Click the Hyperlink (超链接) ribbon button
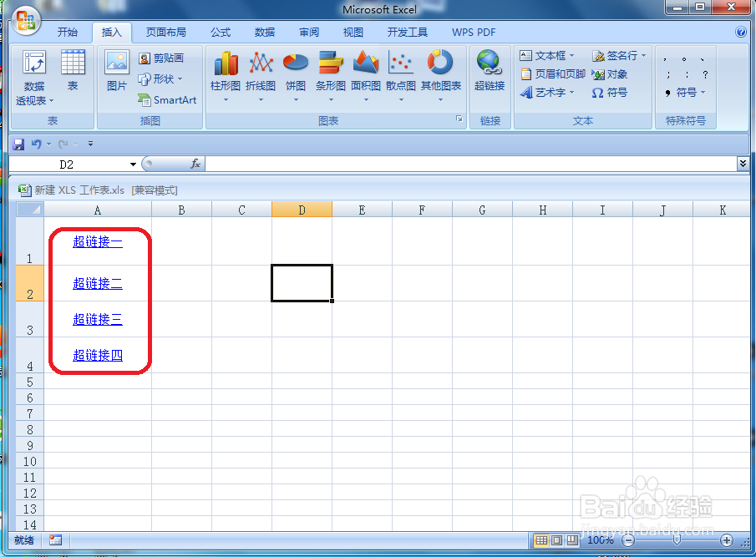Screen dimensions: 756x557 (490, 71)
